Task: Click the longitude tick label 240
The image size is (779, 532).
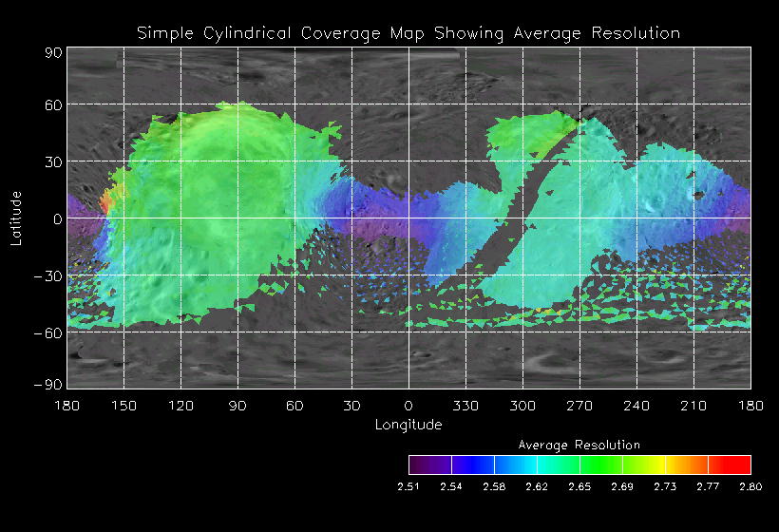Action: [636, 406]
